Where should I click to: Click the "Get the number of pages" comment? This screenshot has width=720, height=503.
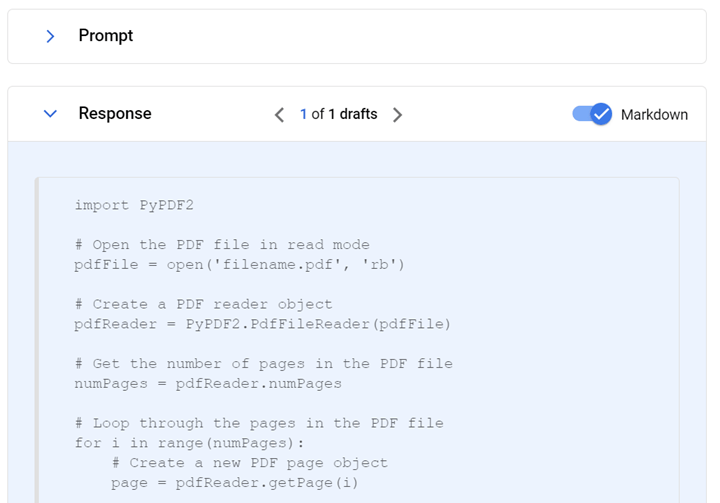[263, 363]
